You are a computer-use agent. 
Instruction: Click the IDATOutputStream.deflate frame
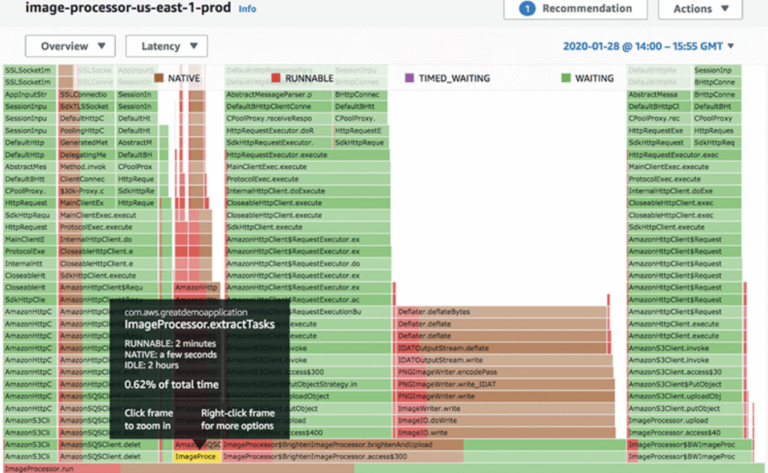click(x=501, y=348)
